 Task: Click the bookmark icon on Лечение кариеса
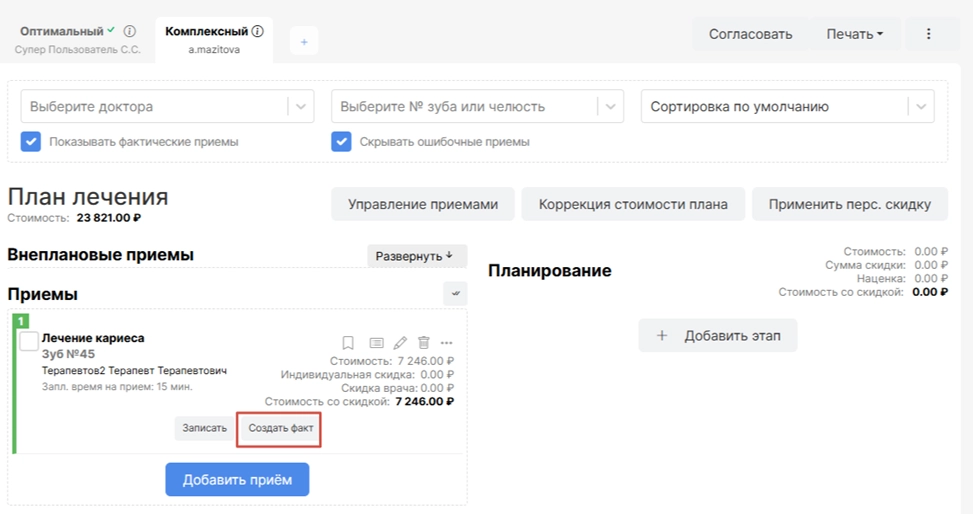click(349, 342)
